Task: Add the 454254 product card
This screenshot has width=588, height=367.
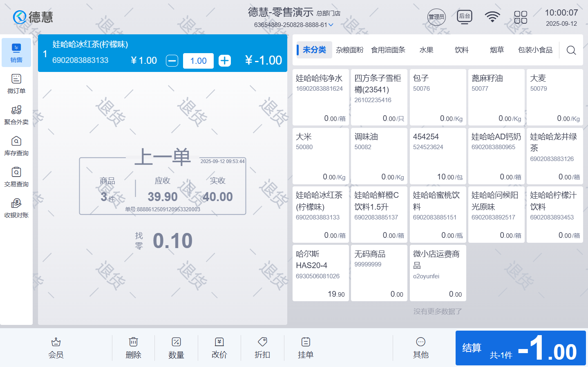Action: (438, 156)
